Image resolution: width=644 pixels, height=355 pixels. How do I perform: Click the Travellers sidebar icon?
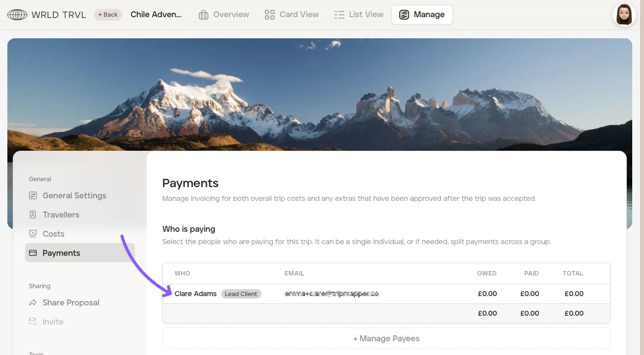pos(33,215)
